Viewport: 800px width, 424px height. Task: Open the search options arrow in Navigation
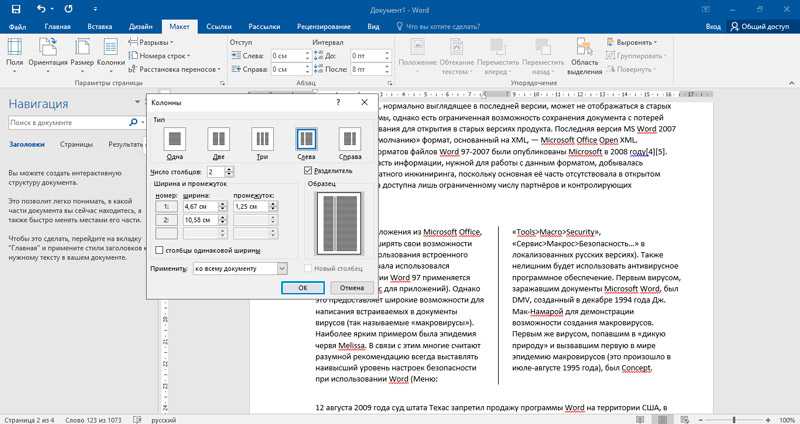141,122
